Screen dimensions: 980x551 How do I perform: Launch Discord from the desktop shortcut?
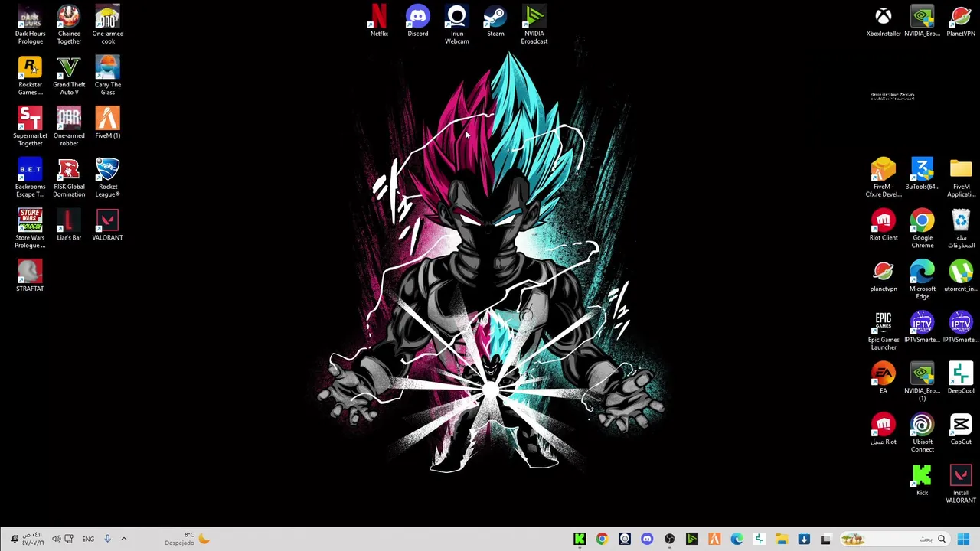coord(418,21)
